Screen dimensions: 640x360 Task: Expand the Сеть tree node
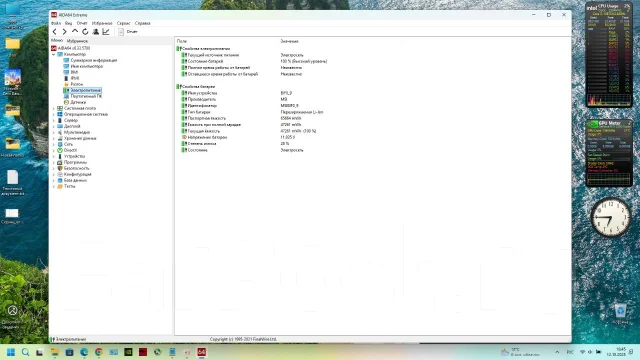pyautogui.click(x=53, y=144)
